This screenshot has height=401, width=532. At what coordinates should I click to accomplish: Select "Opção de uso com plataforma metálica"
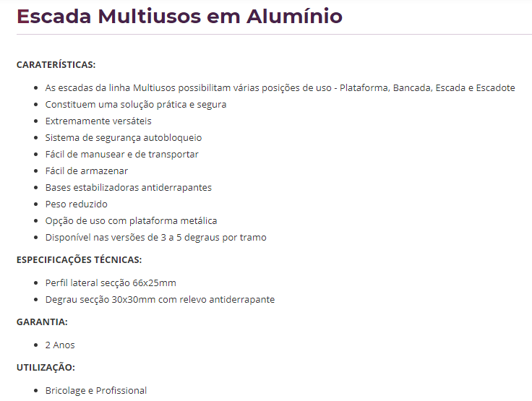coord(131,220)
